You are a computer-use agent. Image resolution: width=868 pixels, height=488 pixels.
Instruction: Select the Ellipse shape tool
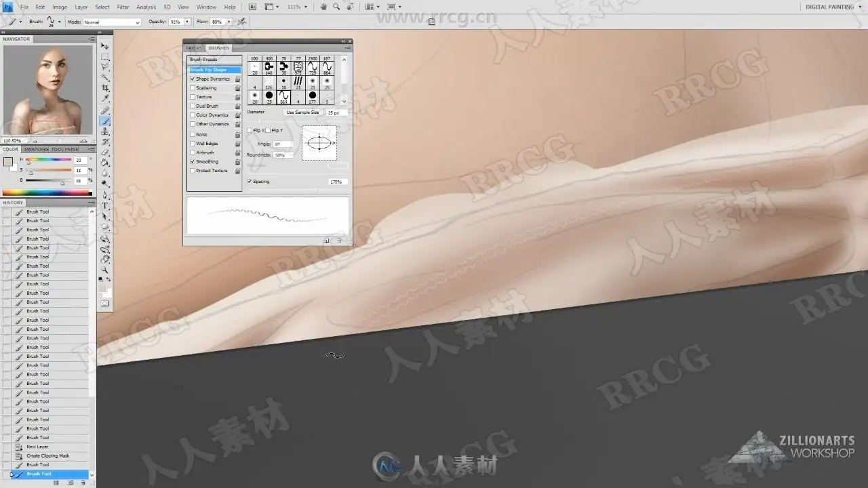tap(105, 227)
